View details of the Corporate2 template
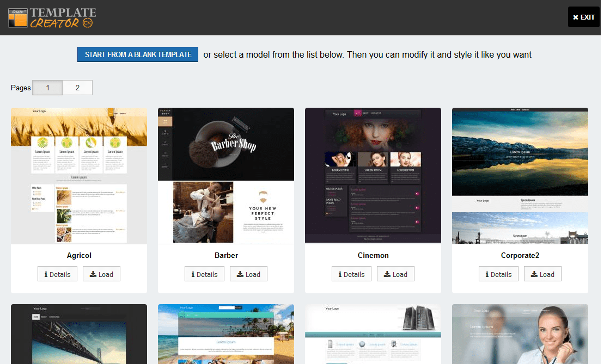The width and height of the screenshot is (610, 364). coord(499,274)
